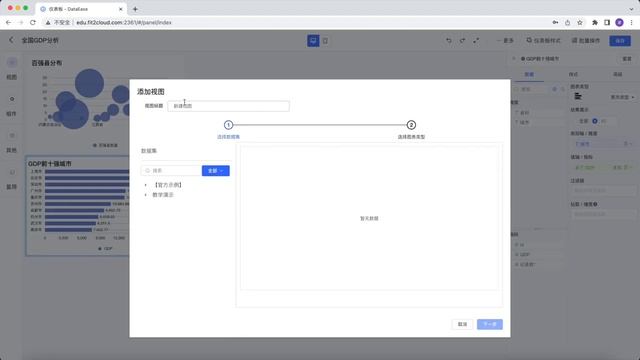Open the 组件 icon in left sidebar
Viewport: 640px width, 360px height.
[x=12, y=99]
